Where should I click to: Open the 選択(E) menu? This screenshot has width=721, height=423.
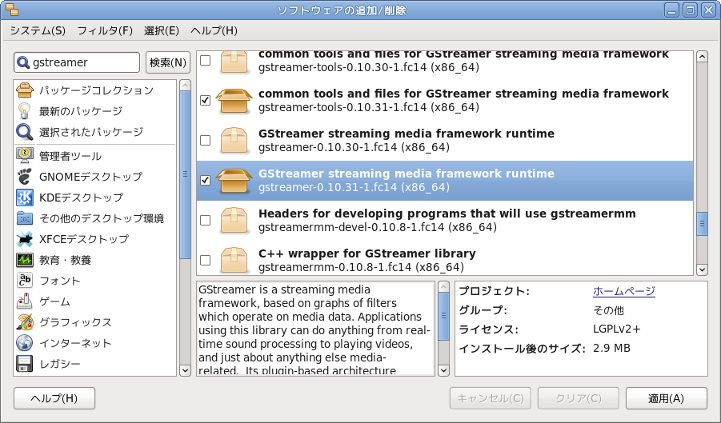coord(161,31)
